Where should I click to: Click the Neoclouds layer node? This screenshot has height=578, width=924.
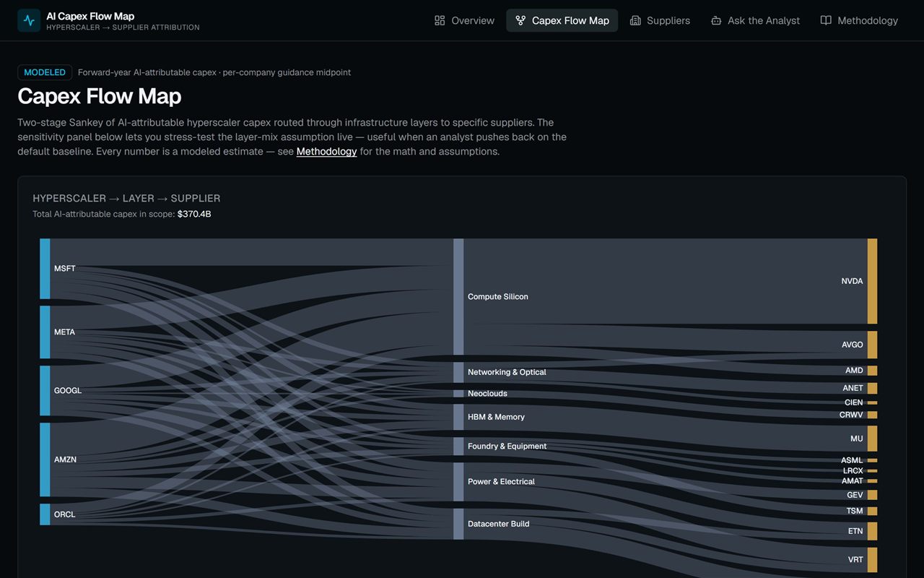(x=458, y=394)
